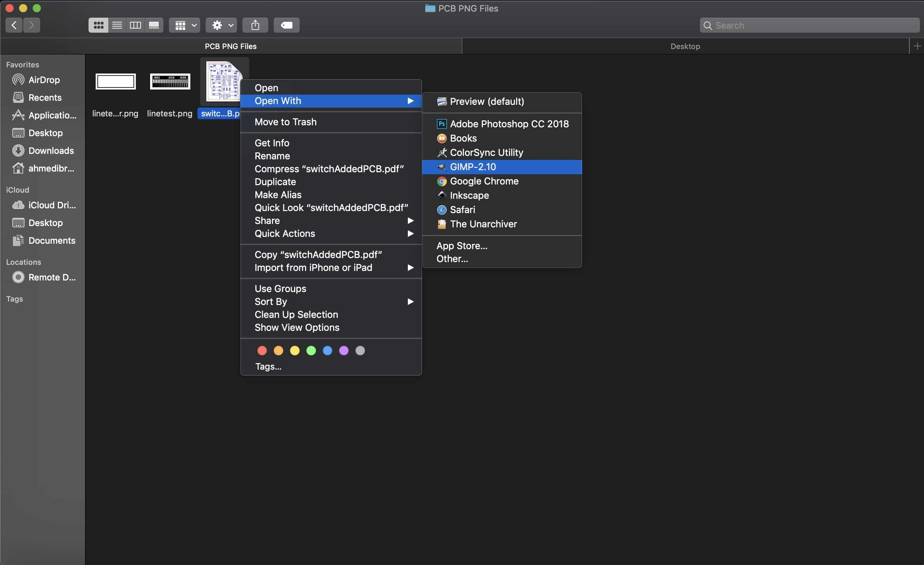
Task: Go back with the Finder back arrow
Action: (x=14, y=25)
